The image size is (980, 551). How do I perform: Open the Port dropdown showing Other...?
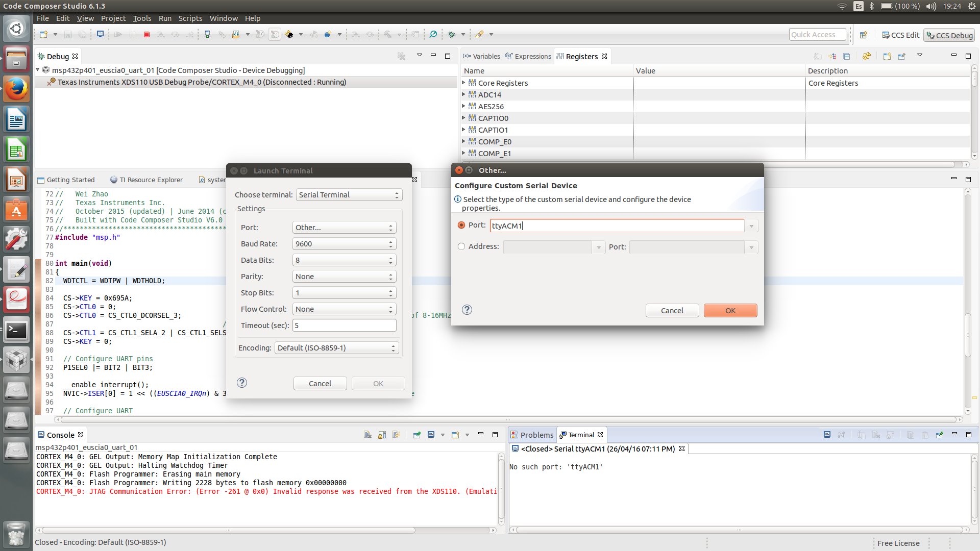345,228
